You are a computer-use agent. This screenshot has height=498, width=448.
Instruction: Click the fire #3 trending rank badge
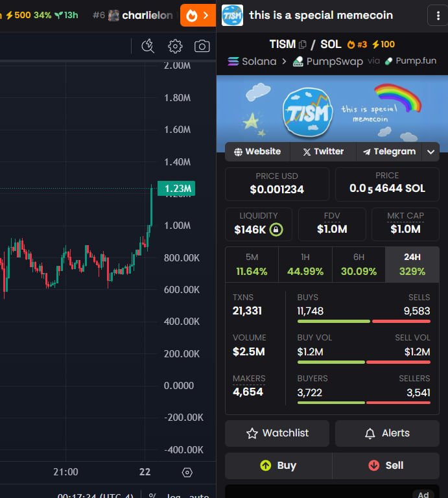[x=357, y=45]
